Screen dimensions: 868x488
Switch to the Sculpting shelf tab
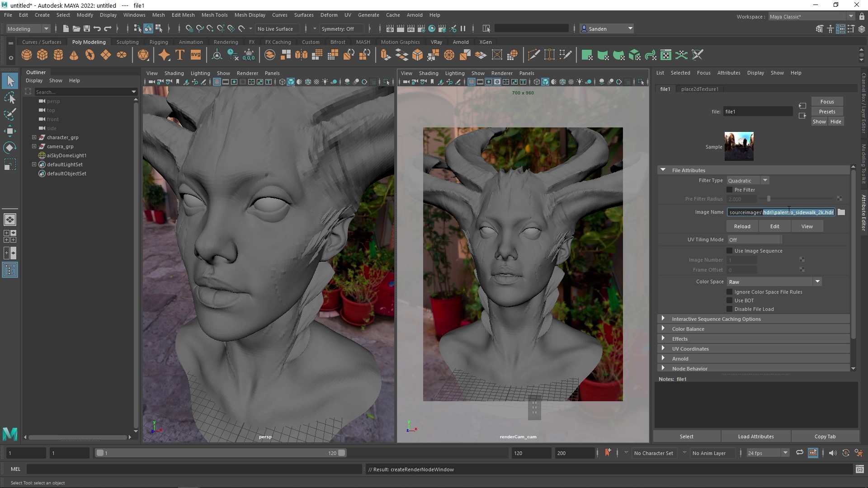(x=127, y=42)
